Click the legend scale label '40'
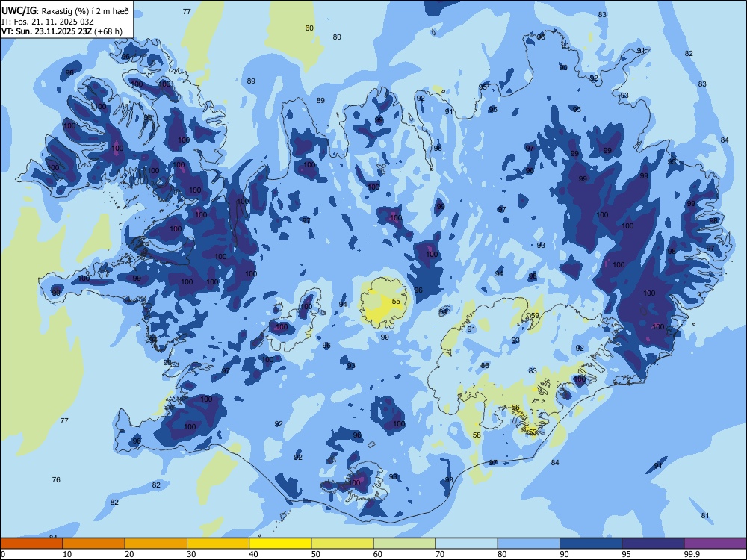This screenshot has width=747, height=560. pyautogui.click(x=253, y=554)
